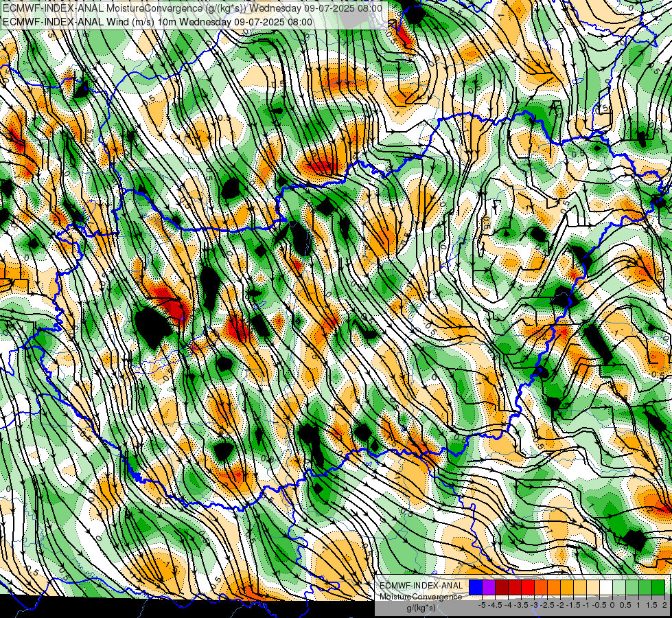672x618 pixels.
Task: Click legend label 'ECMWF-INDEX-ANAL'
Action: click(421, 586)
